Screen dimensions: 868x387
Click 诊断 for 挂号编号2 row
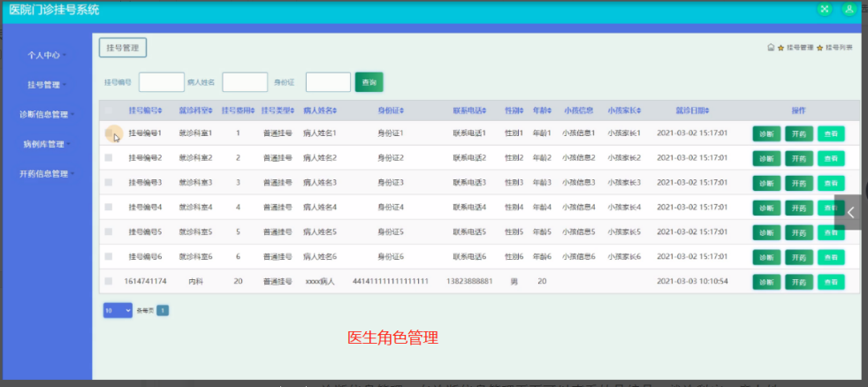click(x=766, y=158)
